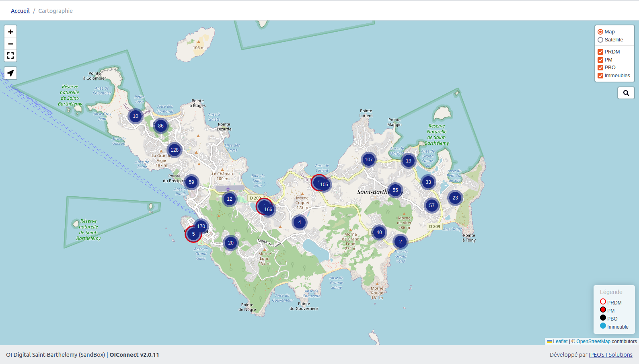Toggle fullscreen map view
The height and width of the screenshot is (364, 639).
pyautogui.click(x=10, y=56)
